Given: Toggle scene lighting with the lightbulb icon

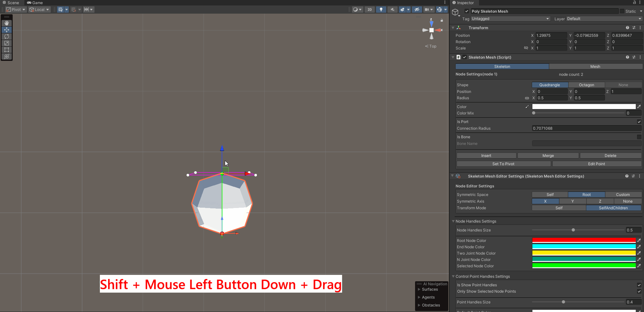Looking at the screenshot, I should [381, 10].
